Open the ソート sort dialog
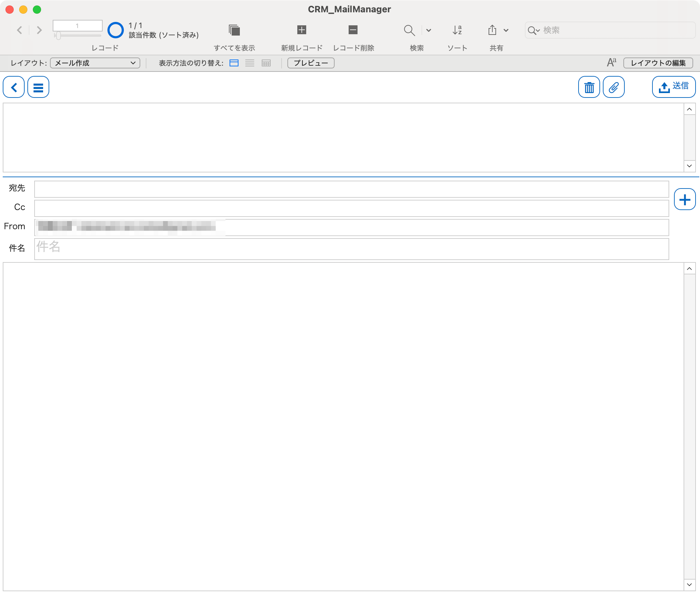This screenshot has width=700, height=596. (457, 30)
